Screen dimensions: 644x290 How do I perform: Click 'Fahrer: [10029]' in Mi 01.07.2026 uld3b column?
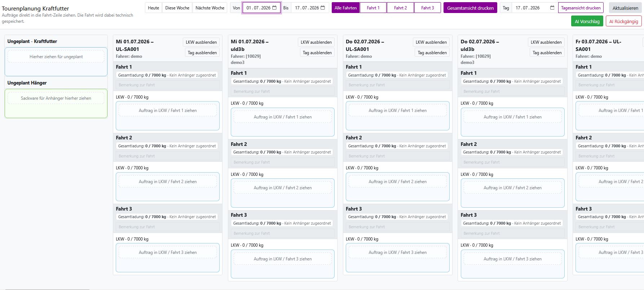(246, 56)
